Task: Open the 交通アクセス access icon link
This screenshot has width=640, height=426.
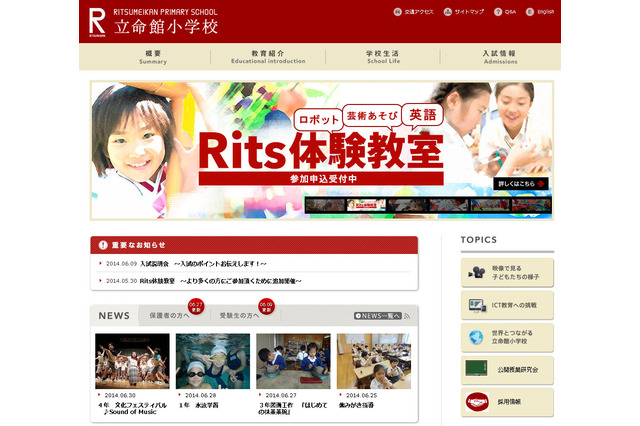Action: tap(413, 12)
